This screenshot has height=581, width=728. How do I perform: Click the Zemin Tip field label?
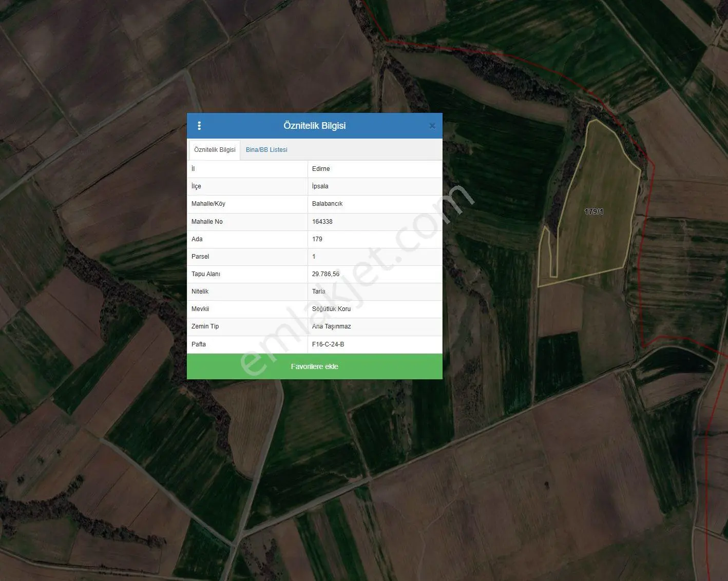coord(205,326)
